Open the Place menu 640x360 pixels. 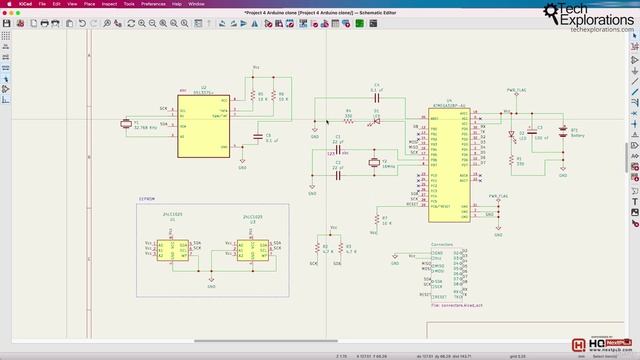89,4
